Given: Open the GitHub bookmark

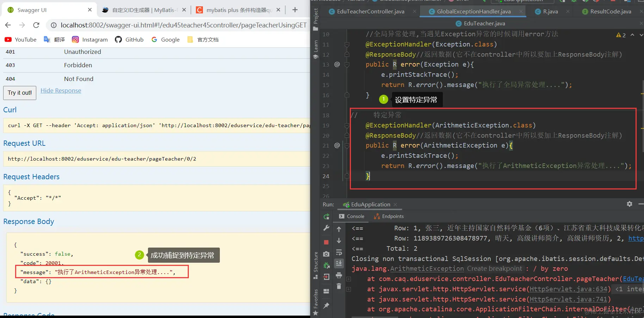Looking at the screenshot, I should coord(129,39).
